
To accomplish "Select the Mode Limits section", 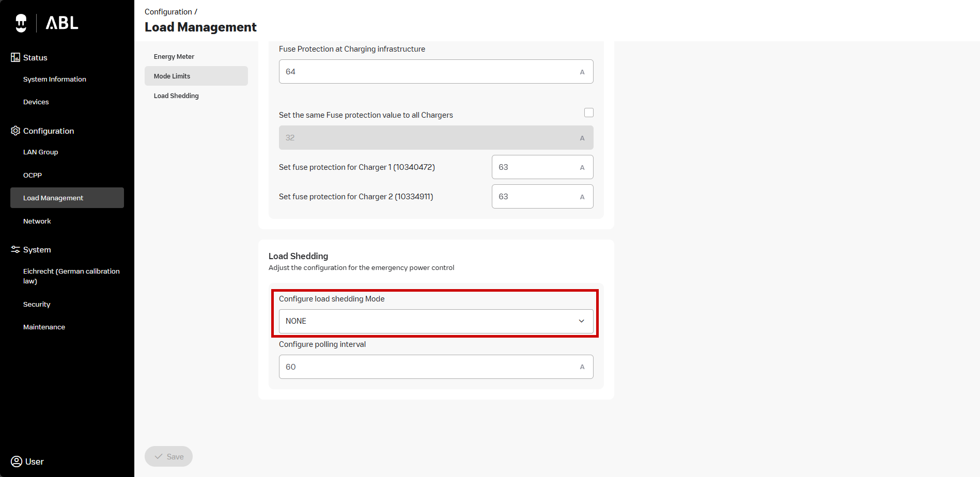I will (172, 76).
